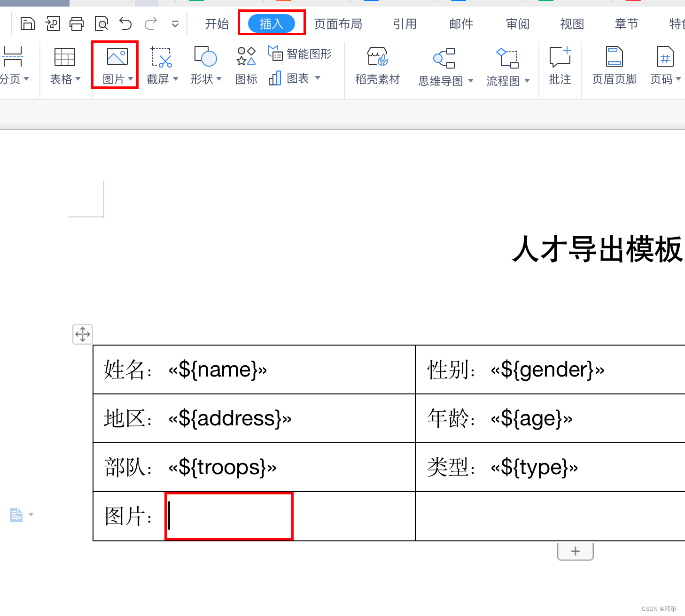Open the 稻壳素材 materials library
The image size is (685, 616).
[377, 66]
